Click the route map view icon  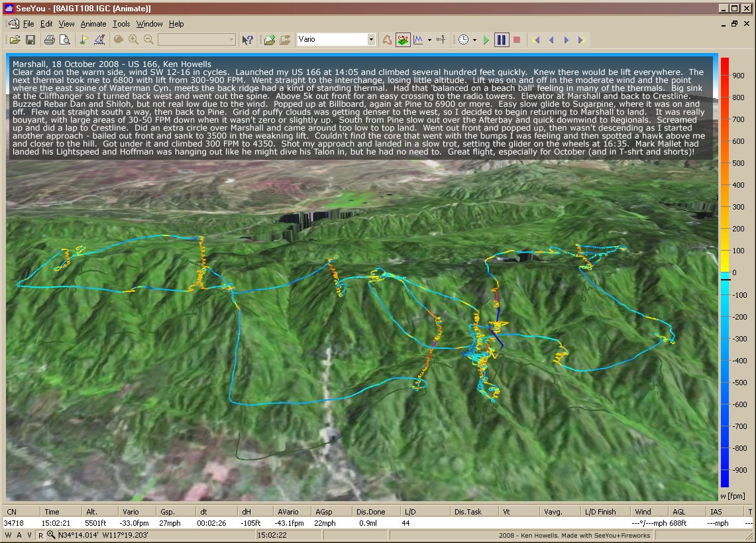click(x=387, y=40)
